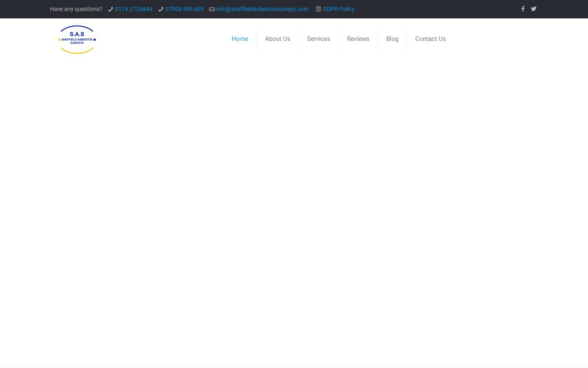The height and width of the screenshot is (368, 588).
Task: Click the phone icon before 07908 995 689
Action: [x=160, y=9]
